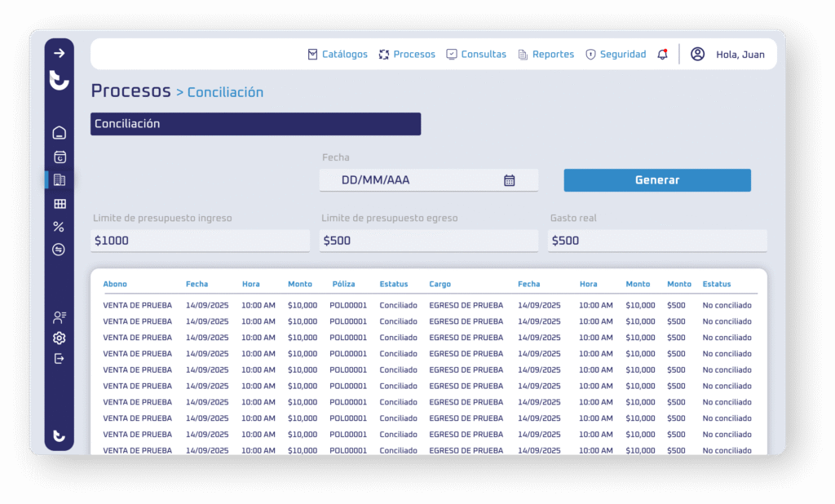Screen dimensions: 835x504
Task: Open the Home icon in the sidebar
Action: tap(59, 132)
